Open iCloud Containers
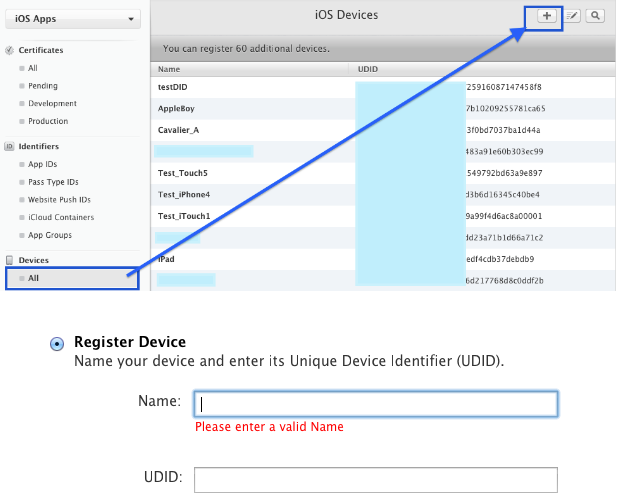The height and width of the screenshot is (502, 617). point(61,217)
